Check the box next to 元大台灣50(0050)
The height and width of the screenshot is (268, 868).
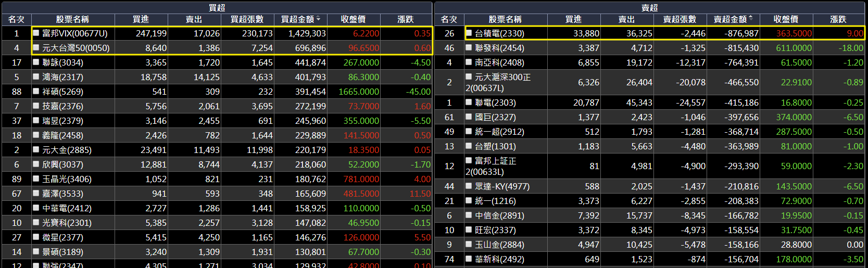pos(36,47)
